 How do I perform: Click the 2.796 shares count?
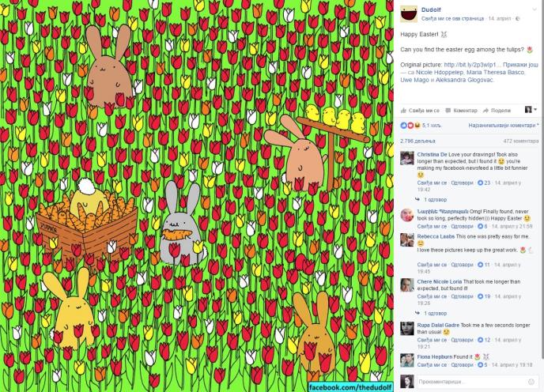417,141
